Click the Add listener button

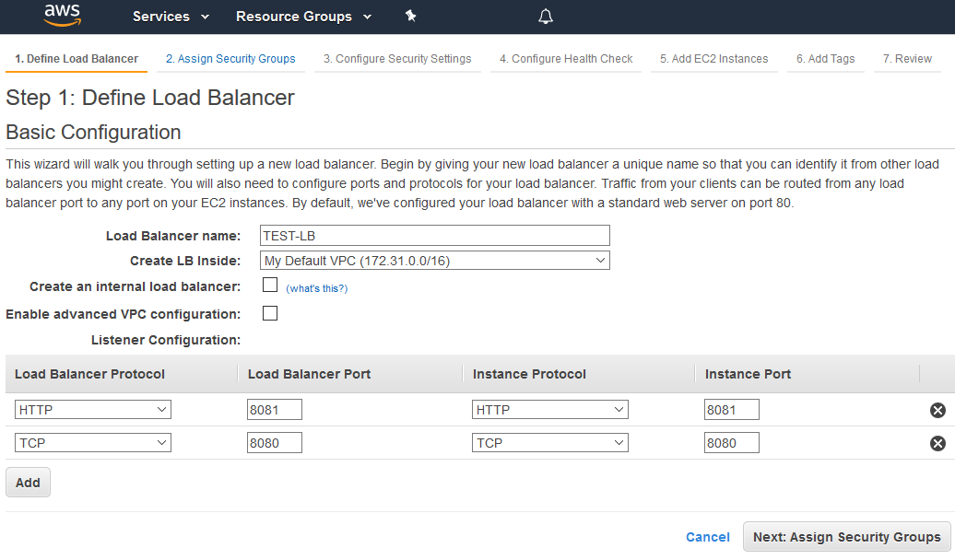point(28,483)
